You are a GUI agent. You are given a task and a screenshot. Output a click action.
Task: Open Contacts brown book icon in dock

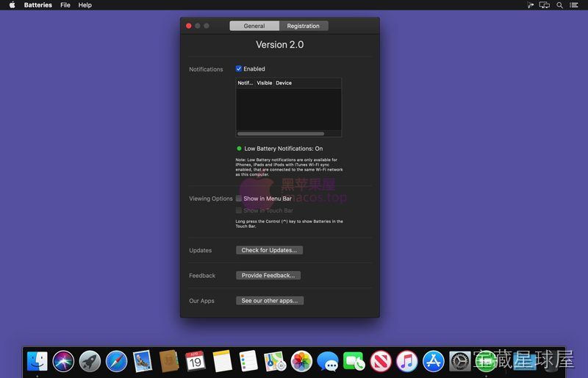pos(169,361)
